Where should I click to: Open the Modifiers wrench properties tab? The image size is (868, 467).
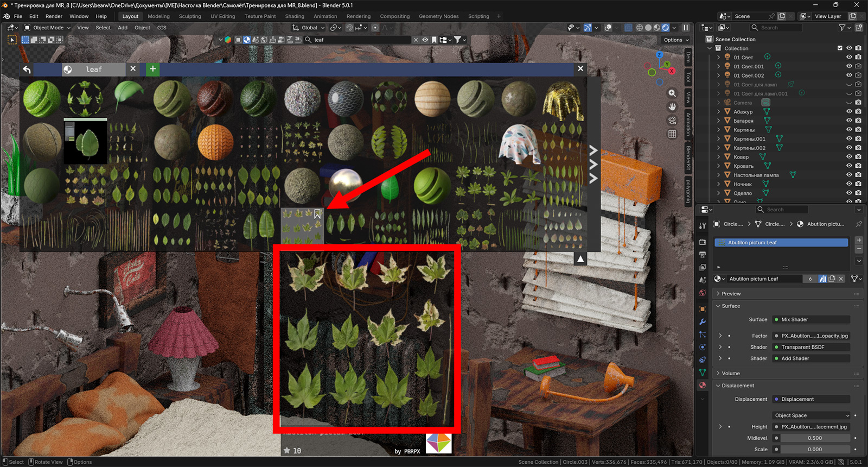pos(703,321)
